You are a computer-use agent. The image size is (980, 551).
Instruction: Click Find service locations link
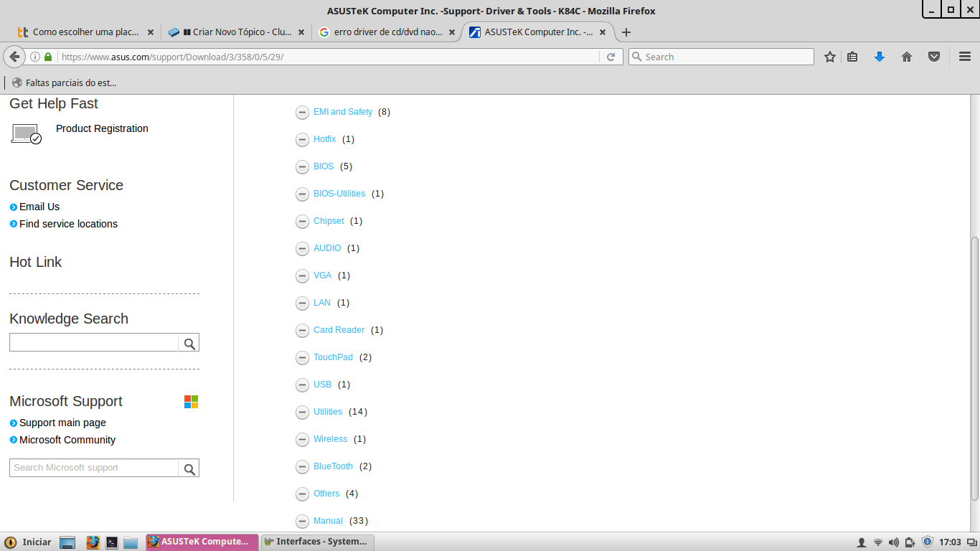point(68,224)
